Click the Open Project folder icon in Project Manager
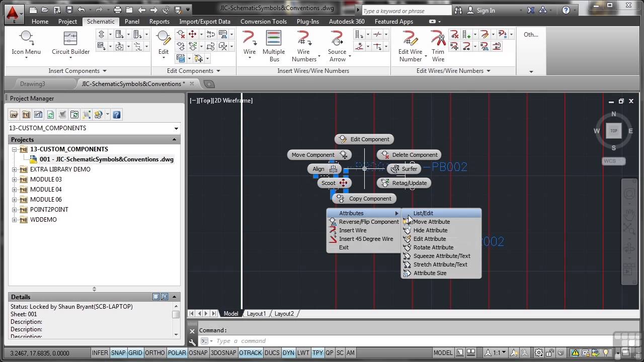This screenshot has width=644, height=362. tap(14, 115)
